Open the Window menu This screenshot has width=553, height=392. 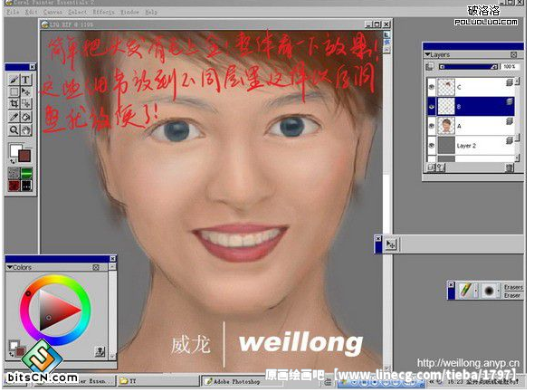[129, 12]
